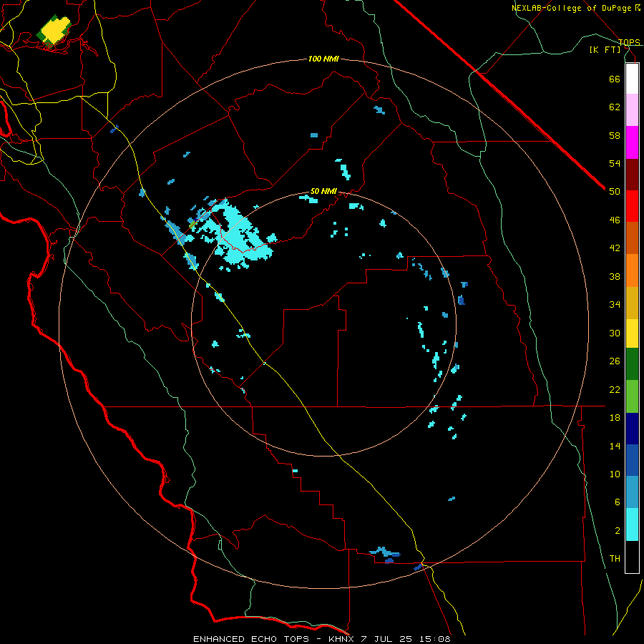Click the 6 legend value

pos(618,502)
